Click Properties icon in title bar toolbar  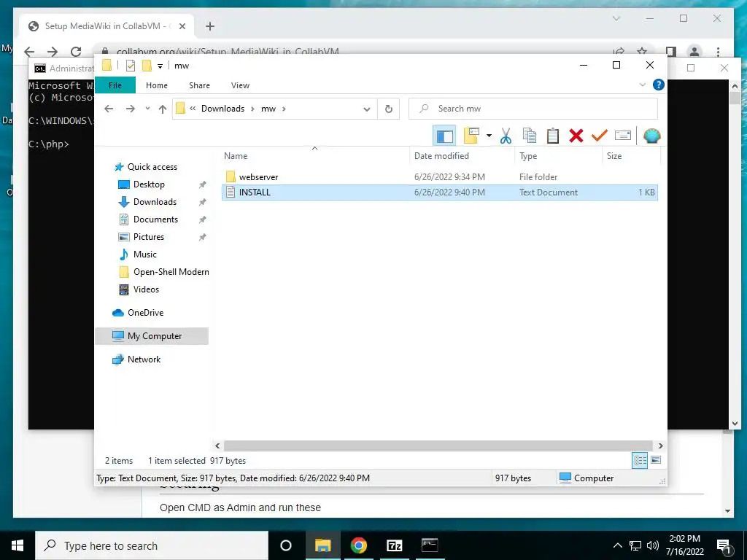130,66
